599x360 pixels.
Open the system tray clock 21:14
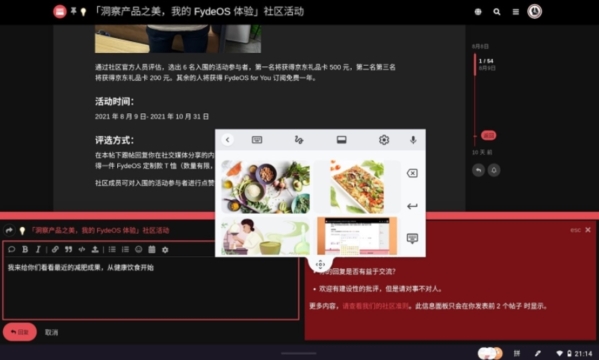[583, 354]
